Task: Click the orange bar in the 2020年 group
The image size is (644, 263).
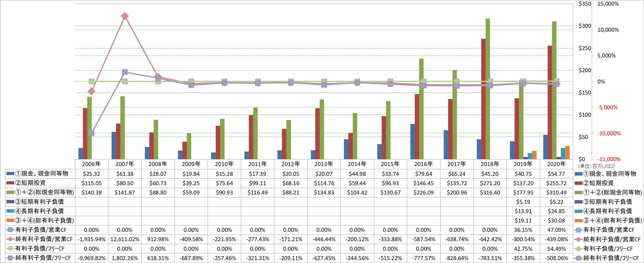Action: coord(568,152)
